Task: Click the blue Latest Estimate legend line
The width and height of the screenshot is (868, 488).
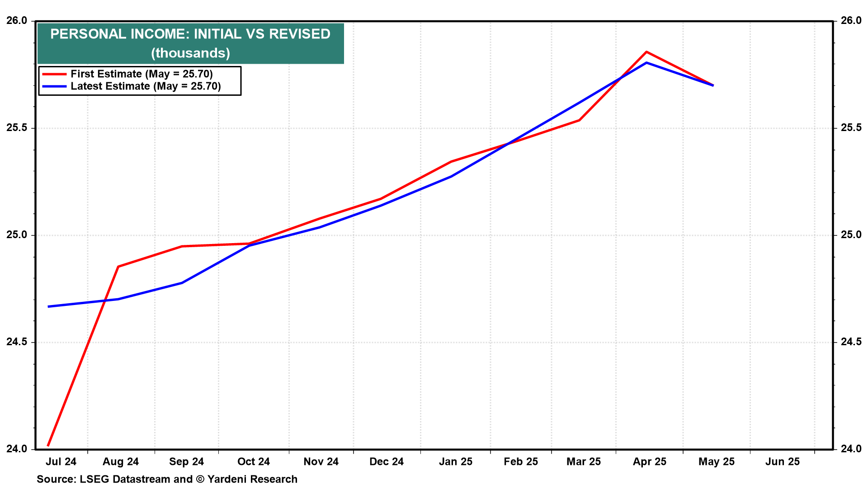Action: point(54,86)
